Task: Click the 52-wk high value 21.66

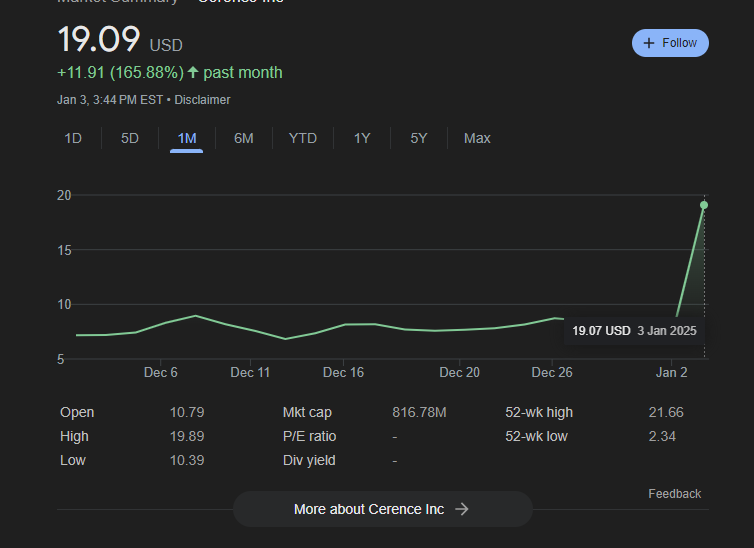Action: coord(666,412)
